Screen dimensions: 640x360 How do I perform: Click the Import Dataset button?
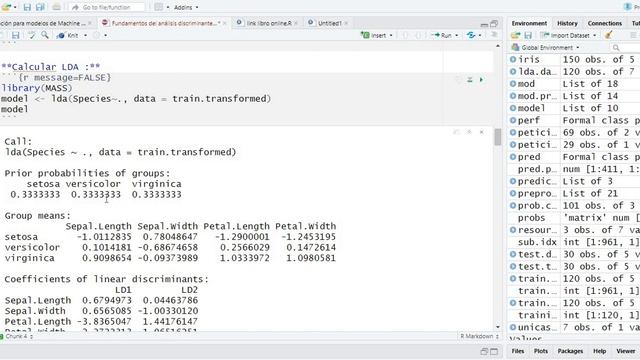pos(567,36)
